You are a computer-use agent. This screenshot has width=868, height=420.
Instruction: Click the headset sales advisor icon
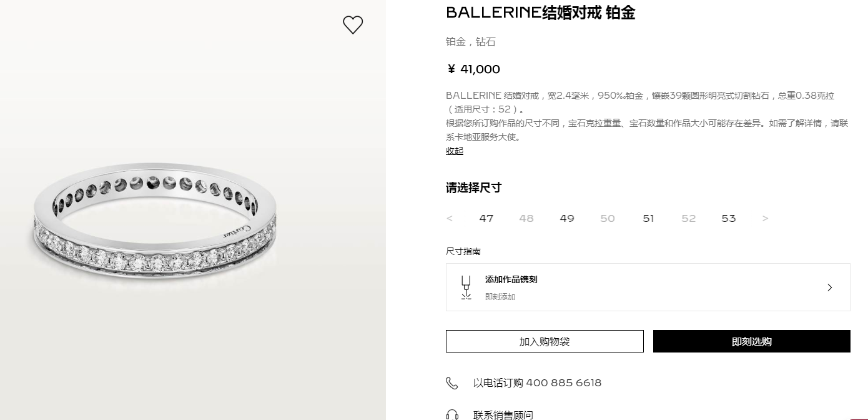tap(452, 415)
